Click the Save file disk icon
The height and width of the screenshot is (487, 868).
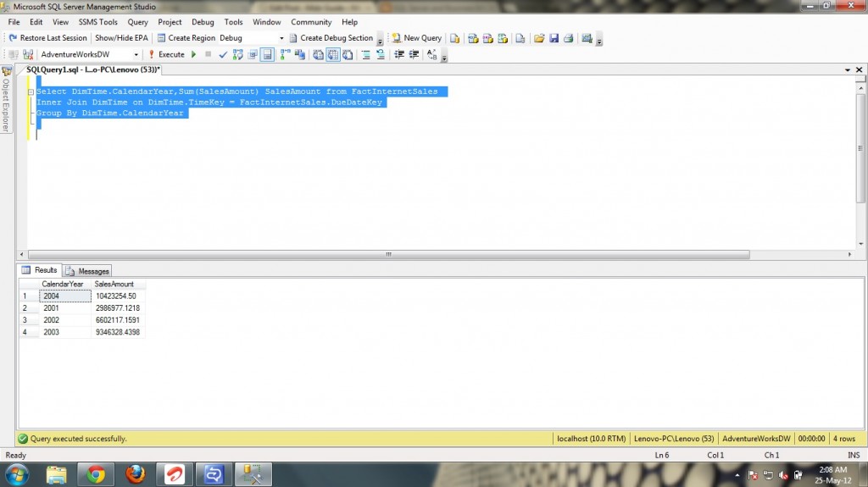(x=554, y=38)
